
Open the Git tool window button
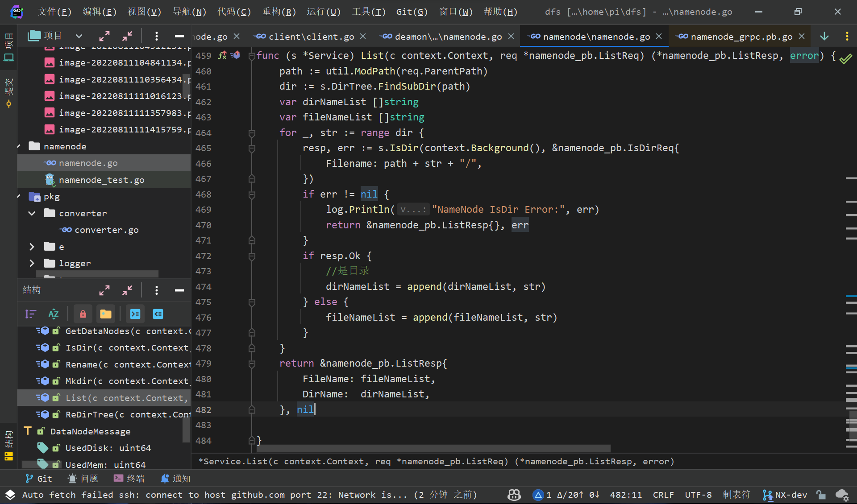(38, 478)
